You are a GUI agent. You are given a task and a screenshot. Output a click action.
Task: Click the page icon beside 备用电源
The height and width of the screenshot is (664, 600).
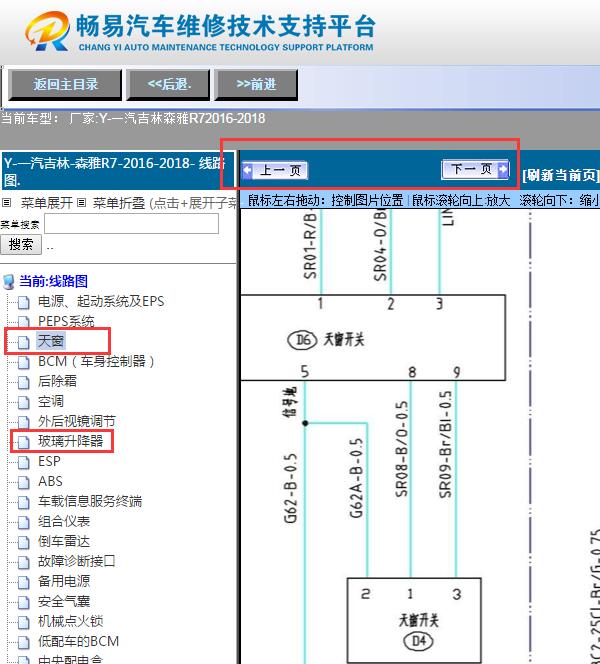(x=24, y=582)
